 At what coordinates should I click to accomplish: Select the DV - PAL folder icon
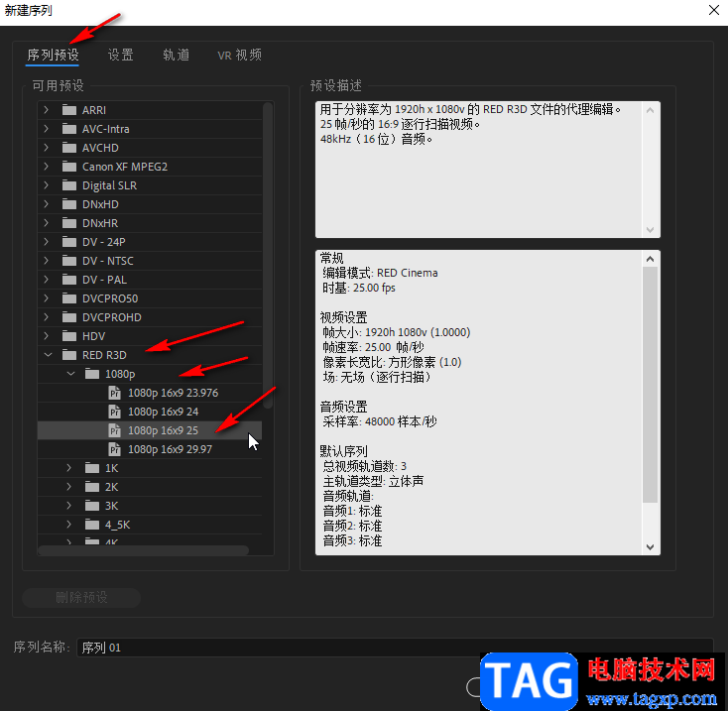(x=69, y=280)
